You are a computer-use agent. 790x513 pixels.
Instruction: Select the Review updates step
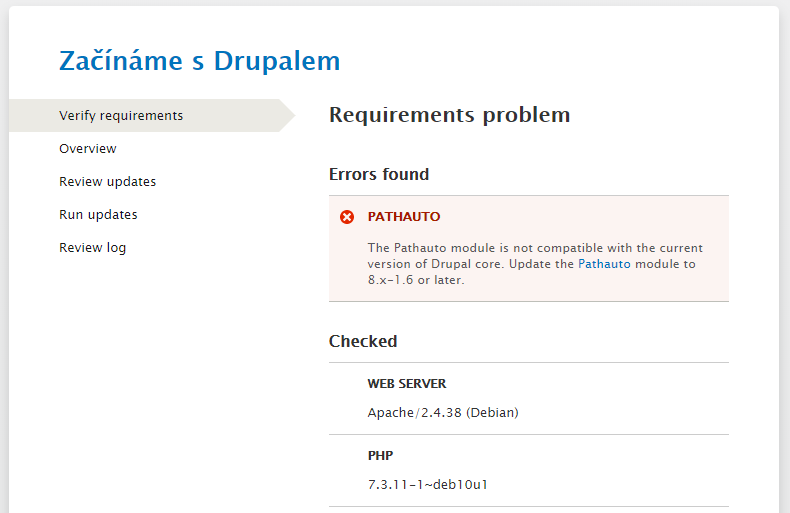tap(107, 181)
